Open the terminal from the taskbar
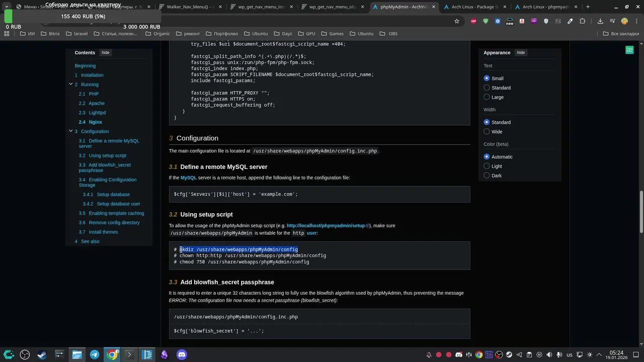 pos(129,354)
